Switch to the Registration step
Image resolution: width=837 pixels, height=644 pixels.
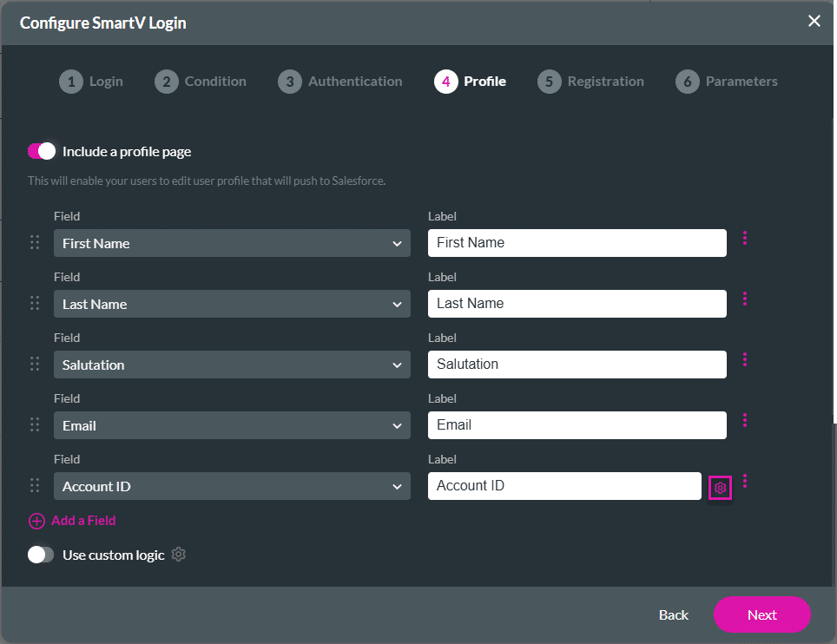coord(591,81)
